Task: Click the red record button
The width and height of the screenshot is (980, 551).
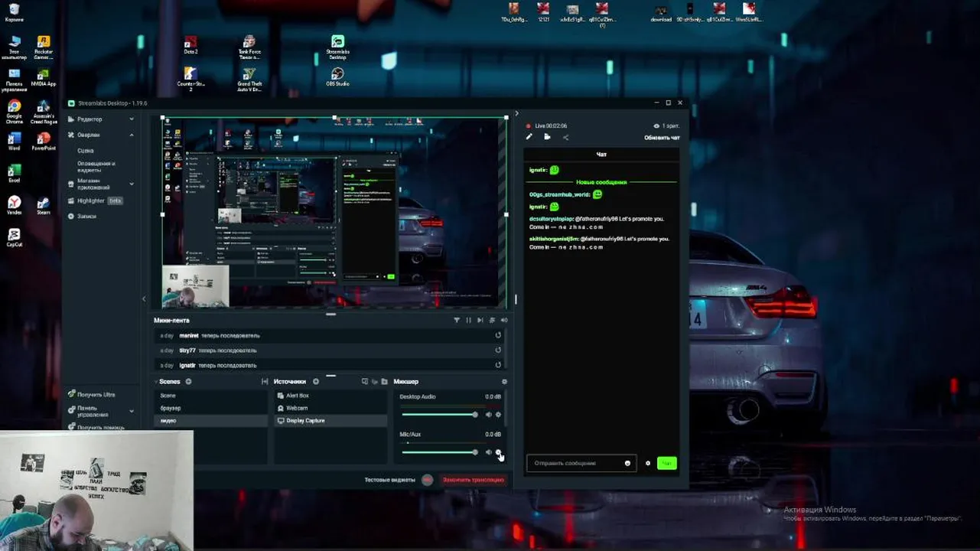Action: pos(428,480)
